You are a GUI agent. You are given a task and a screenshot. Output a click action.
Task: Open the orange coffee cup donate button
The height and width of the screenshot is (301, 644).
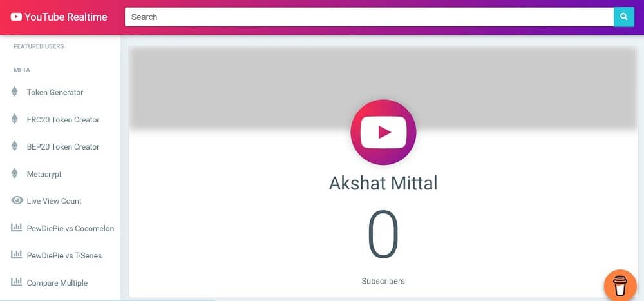tap(621, 286)
